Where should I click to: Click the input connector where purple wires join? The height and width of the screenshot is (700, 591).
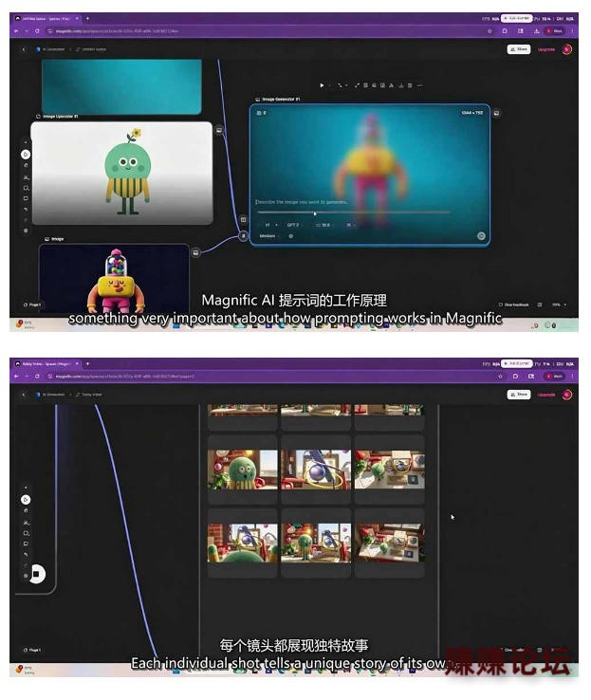pyautogui.click(x=243, y=235)
